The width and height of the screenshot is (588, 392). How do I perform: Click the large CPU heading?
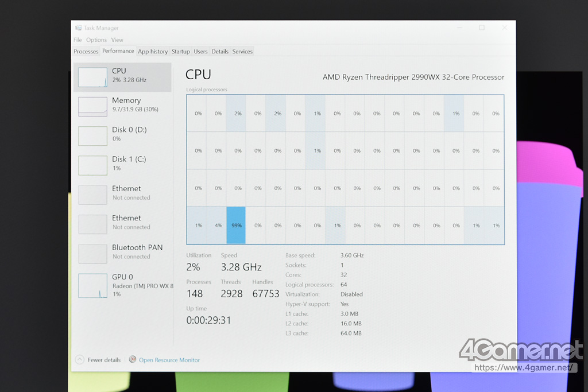(x=198, y=75)
